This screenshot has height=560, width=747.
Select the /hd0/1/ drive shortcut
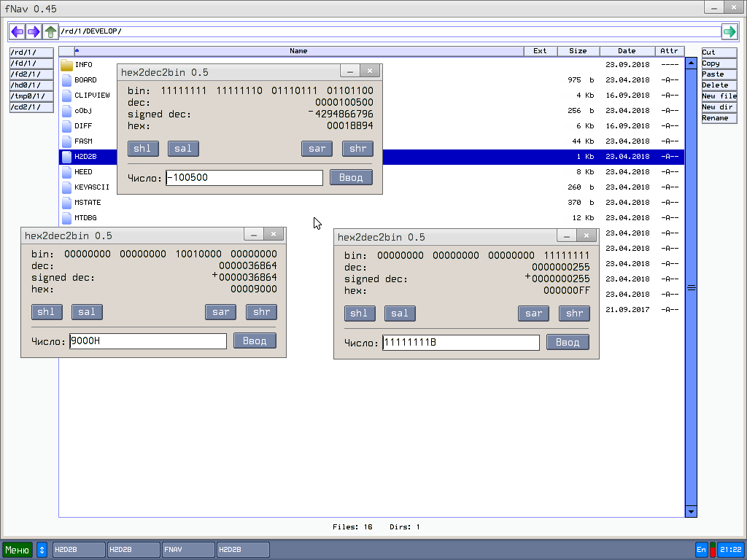(x=31, y=85)
